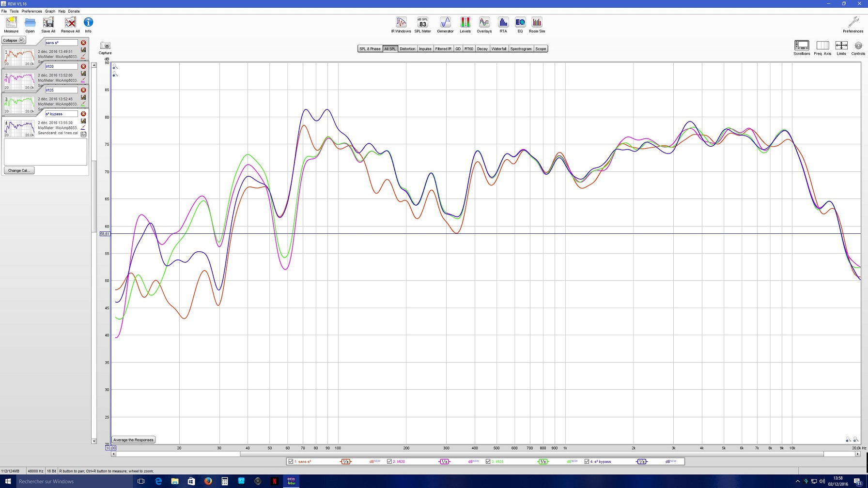
Task: Edit the 's² bypass' measurement name field
Action: click(x=61, y=114)
